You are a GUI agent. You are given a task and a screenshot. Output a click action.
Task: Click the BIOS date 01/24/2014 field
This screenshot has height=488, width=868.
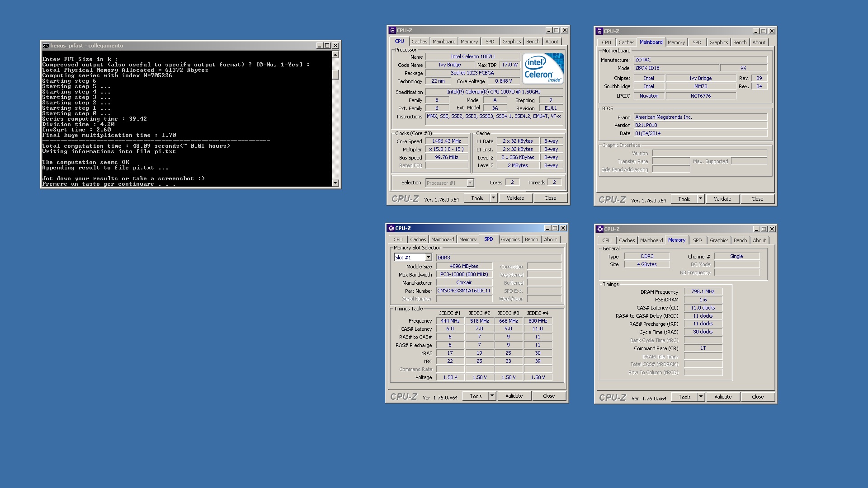[700, 133]
